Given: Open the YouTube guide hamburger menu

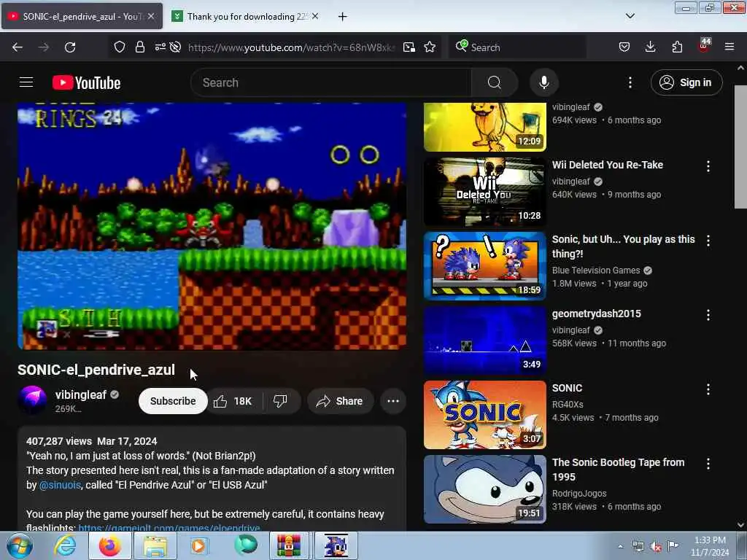Looking at the screenshot, I should coord(26,82).
